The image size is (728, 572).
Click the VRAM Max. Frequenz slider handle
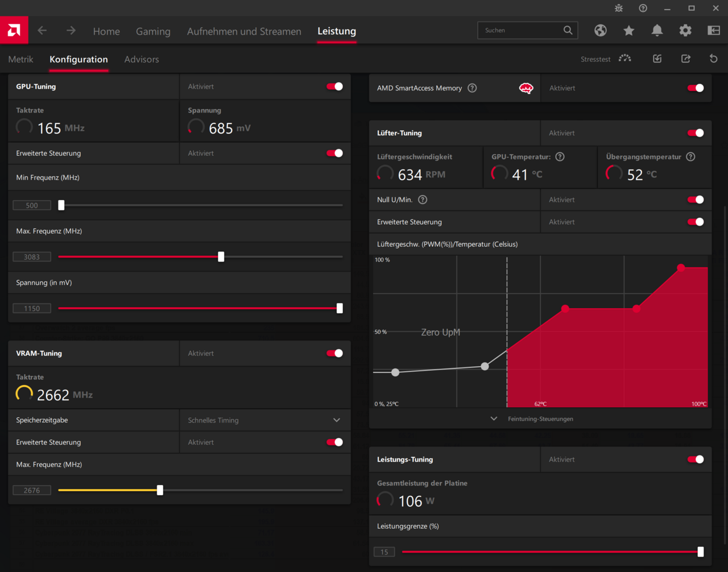pyautogui.click(x=160, y=490)
